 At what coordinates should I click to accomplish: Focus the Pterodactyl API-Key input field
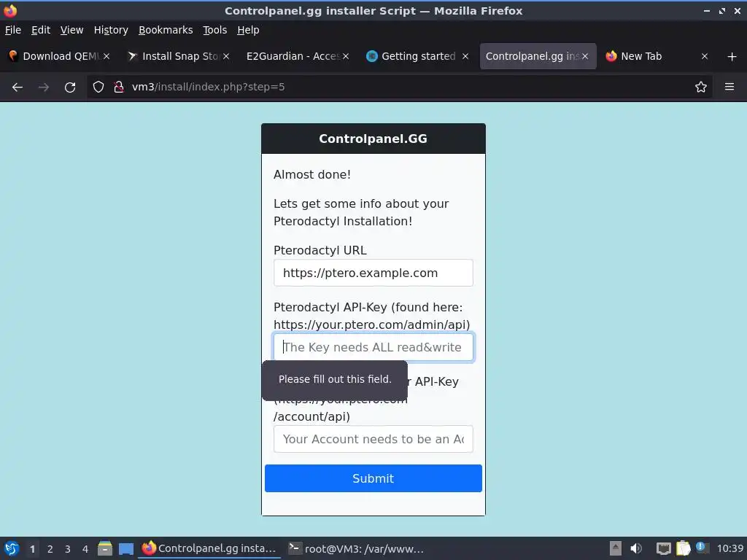click(373, 347)
